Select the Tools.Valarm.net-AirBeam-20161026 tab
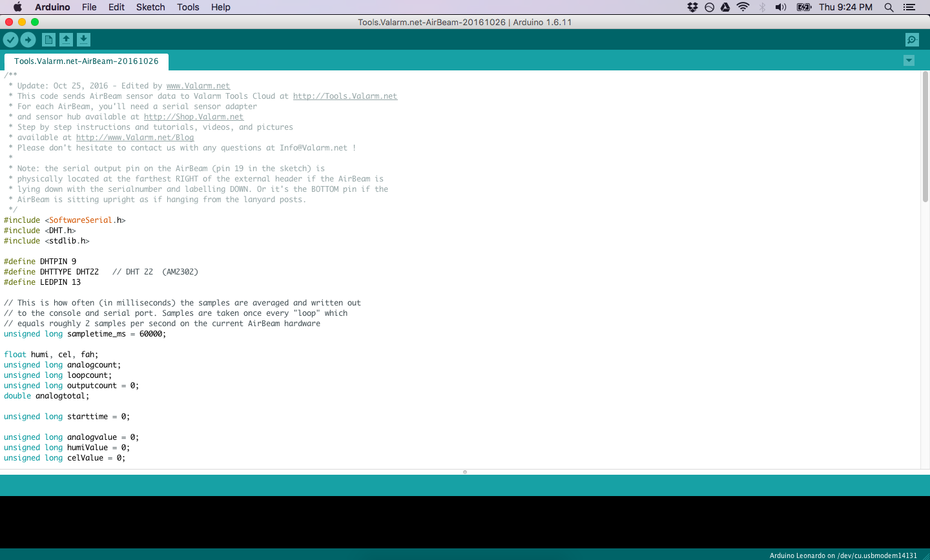The height and width of the screenshot is (560, 930). pyautogui.click(x=87, y=61)
